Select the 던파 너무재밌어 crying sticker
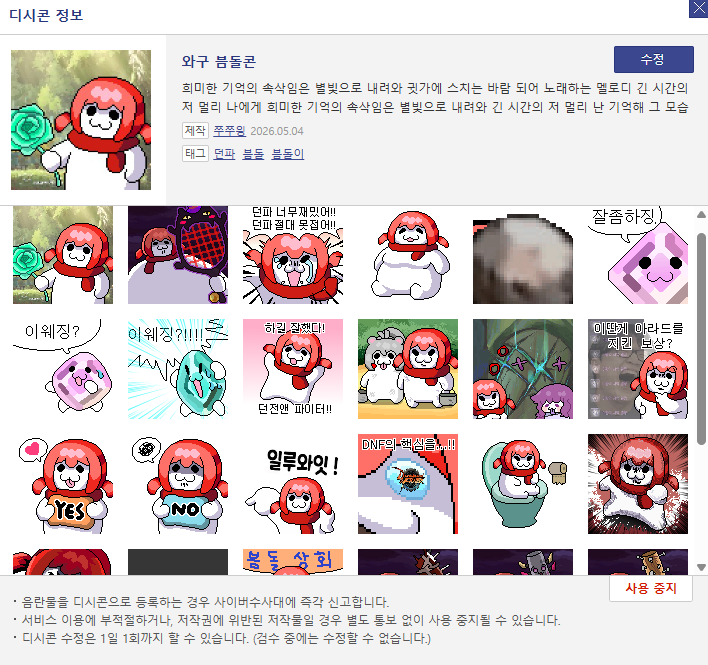The height and width of the screenshot is (665, 708). 293,255
